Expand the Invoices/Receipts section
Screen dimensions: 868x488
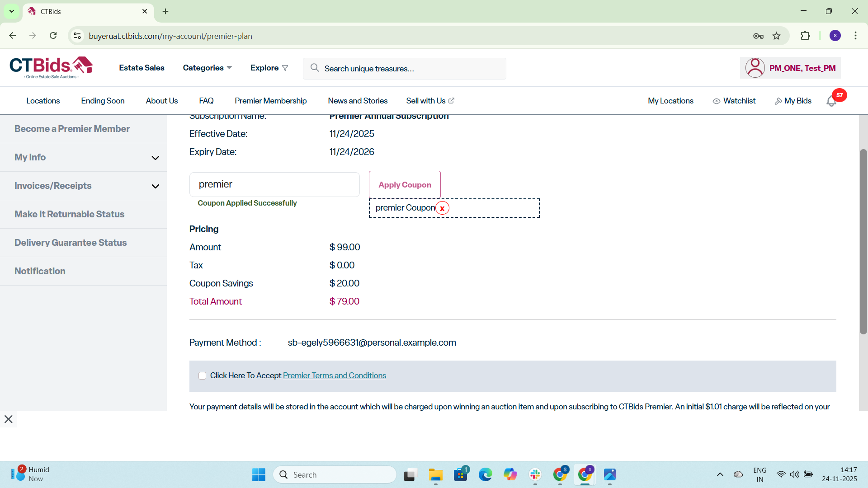[x=155, y=186]
